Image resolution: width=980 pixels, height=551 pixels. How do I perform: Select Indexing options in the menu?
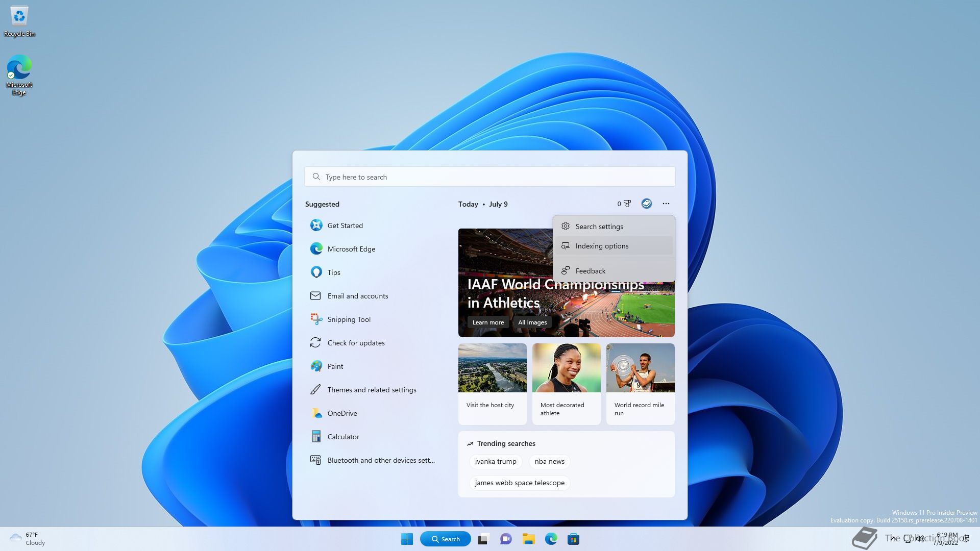click(614, 246)
